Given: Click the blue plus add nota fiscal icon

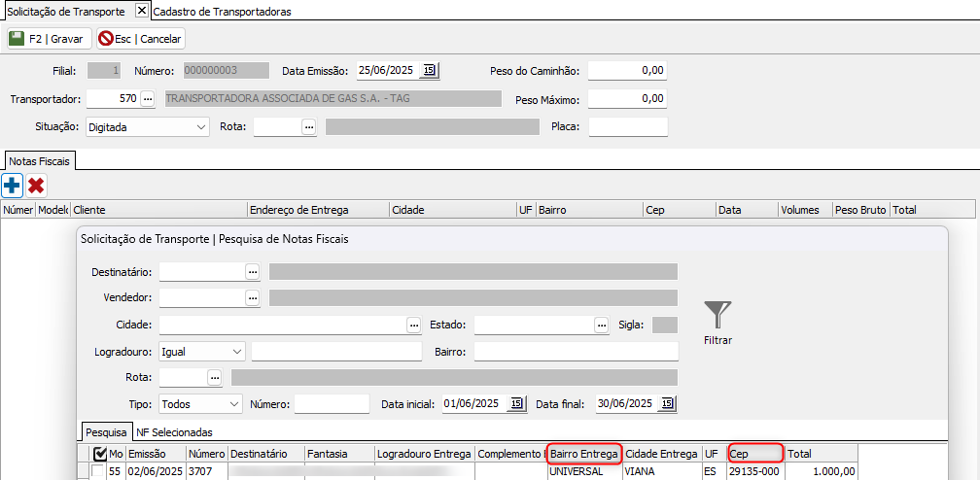Looking at the screenshot, I should click(x=13, y=185).
